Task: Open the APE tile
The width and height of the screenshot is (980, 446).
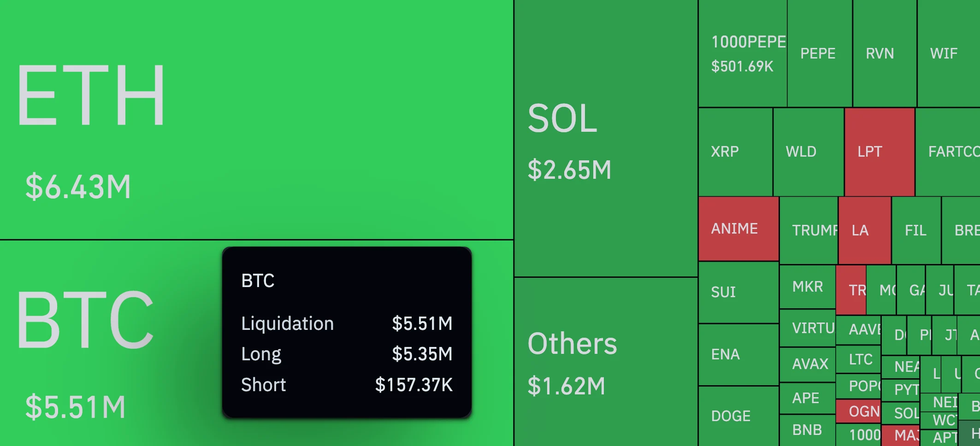Action: [x=807, y=398]
